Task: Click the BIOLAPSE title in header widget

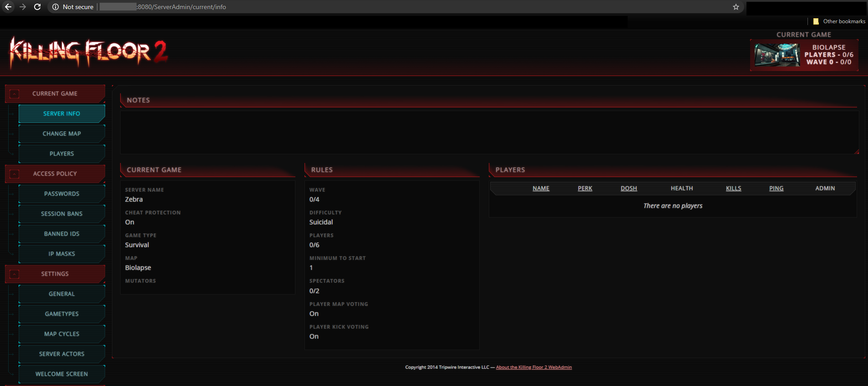Action: [x=829, y=47]
